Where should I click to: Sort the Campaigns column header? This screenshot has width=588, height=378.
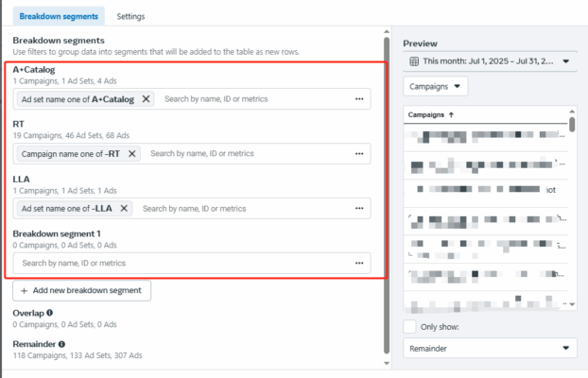click(431, 114)
